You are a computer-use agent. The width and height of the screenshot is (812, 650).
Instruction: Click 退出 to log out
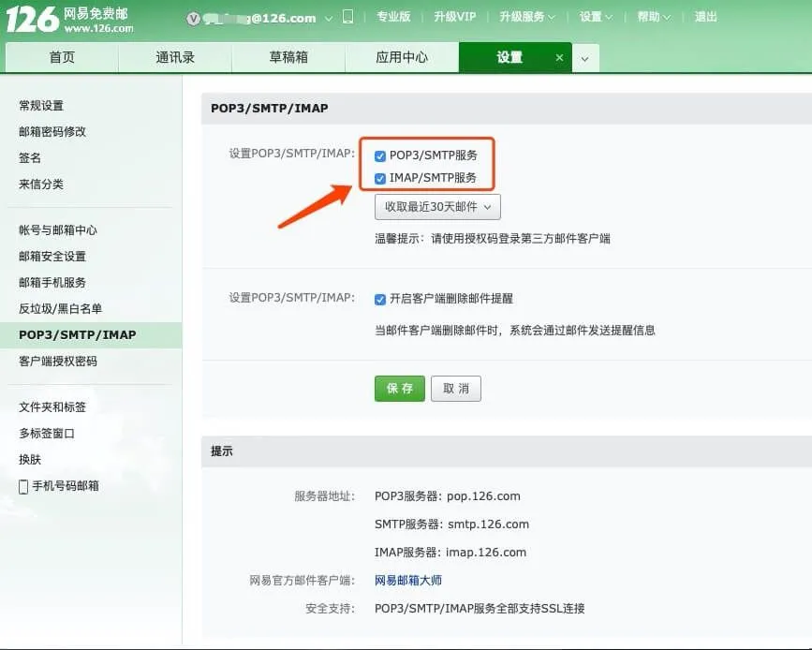[x=704, y=18]
